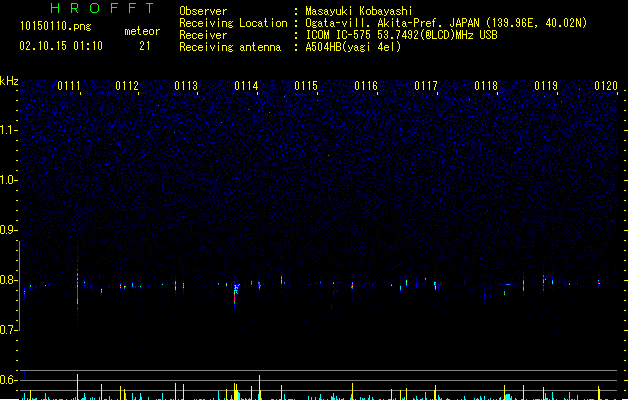Click the date stamp 02.10.15 01:10
This screenshot has height=400, width=629.
tap(61, 46)
